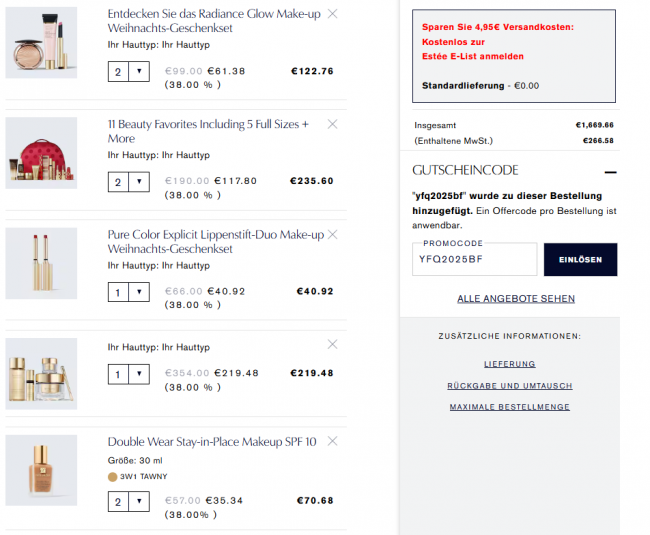
Task: Open the Radiance Glow gift set thumbnail
Action: point(41,42)
